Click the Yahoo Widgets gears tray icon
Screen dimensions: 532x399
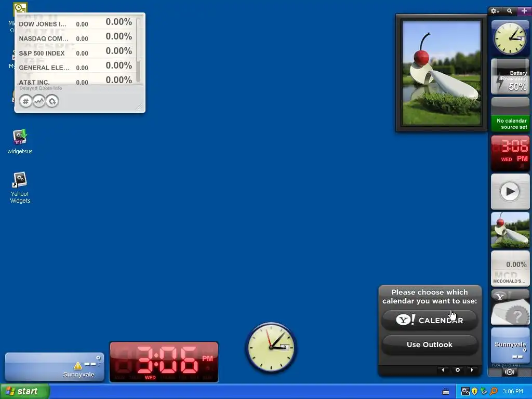[465, 391]
